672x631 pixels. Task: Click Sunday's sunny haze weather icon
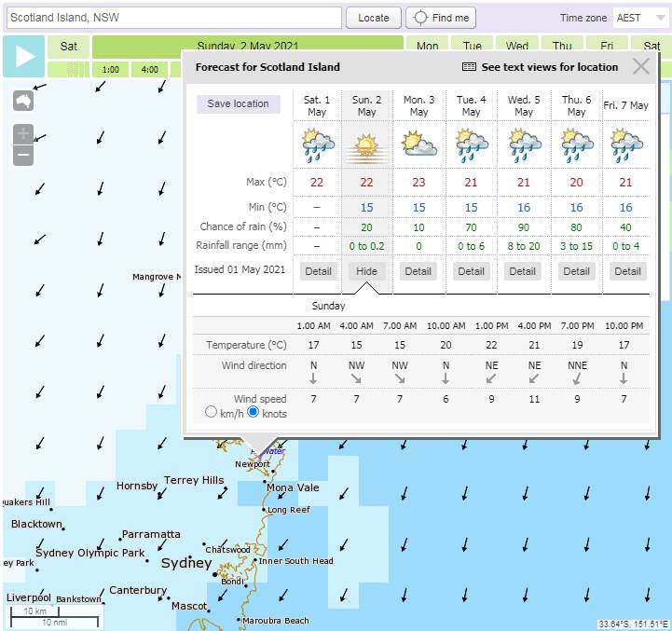point(366,145)
